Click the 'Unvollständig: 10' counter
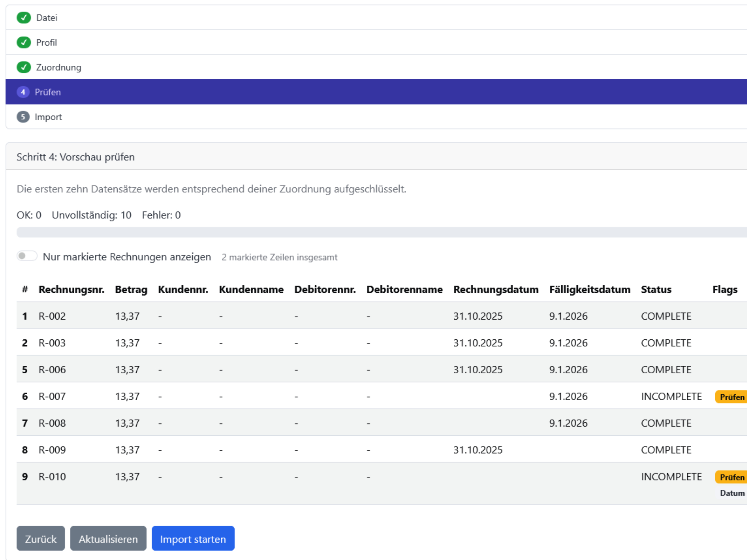747x560 pixels. [92, 215]
